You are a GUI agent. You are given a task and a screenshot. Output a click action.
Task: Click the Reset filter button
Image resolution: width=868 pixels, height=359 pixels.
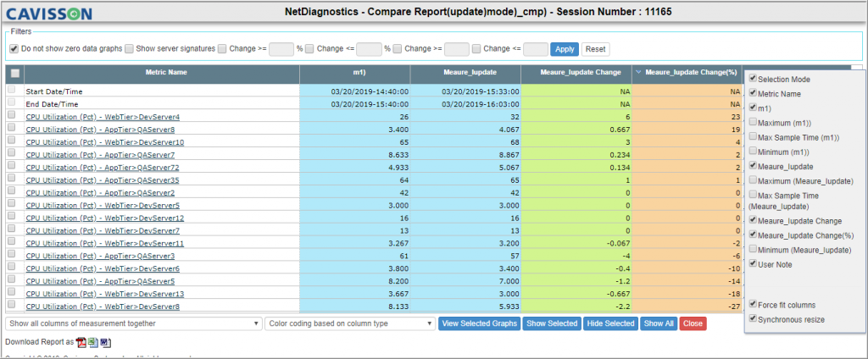click(x=596, y=49)
